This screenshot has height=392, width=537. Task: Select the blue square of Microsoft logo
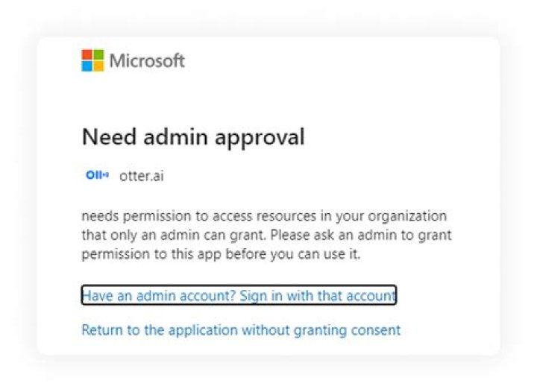(87, 66)
